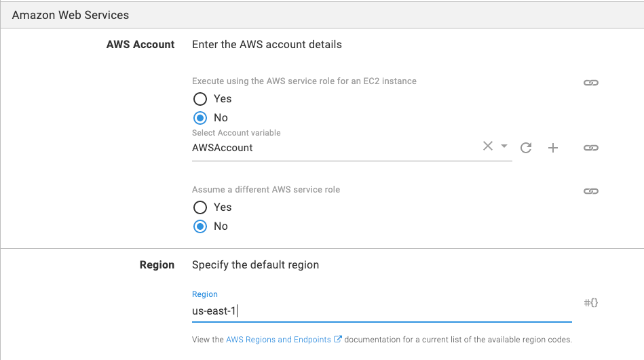644x360 pixels.
Task: Select No for executing with EC2 service role
Action: [200, 118]
